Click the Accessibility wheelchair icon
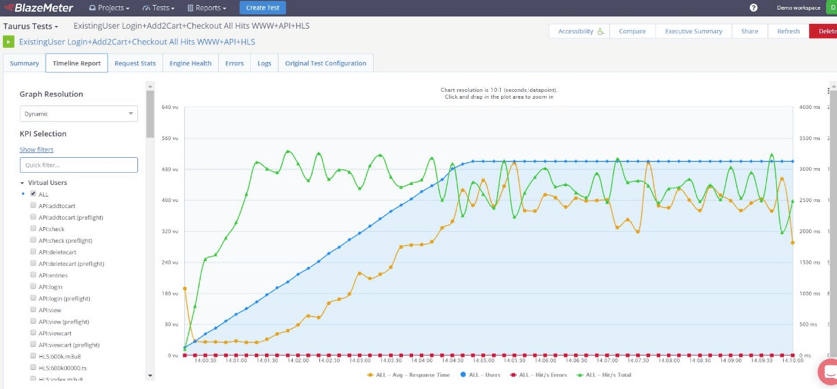The width and height of the screenshot is (837, 389). [x=601, y=31]
